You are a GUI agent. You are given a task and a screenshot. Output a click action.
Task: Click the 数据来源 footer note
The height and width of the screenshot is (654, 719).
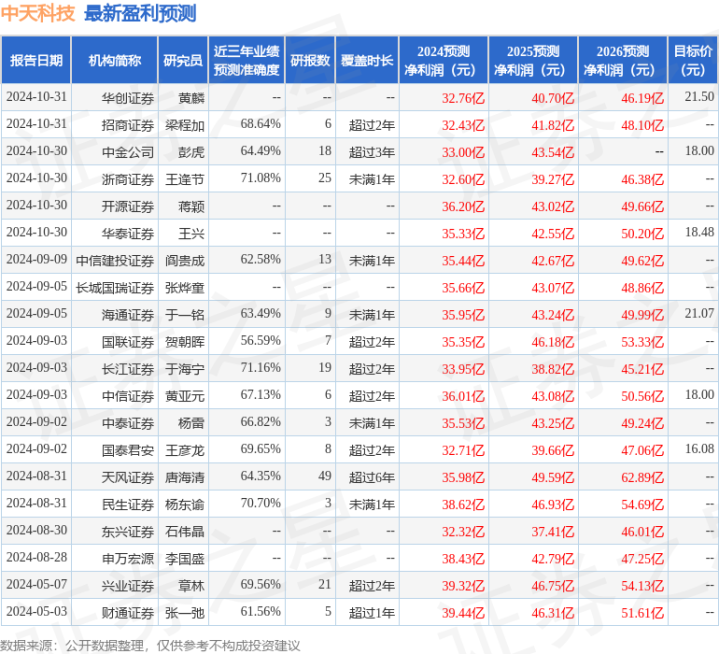[x=150, y=645]
